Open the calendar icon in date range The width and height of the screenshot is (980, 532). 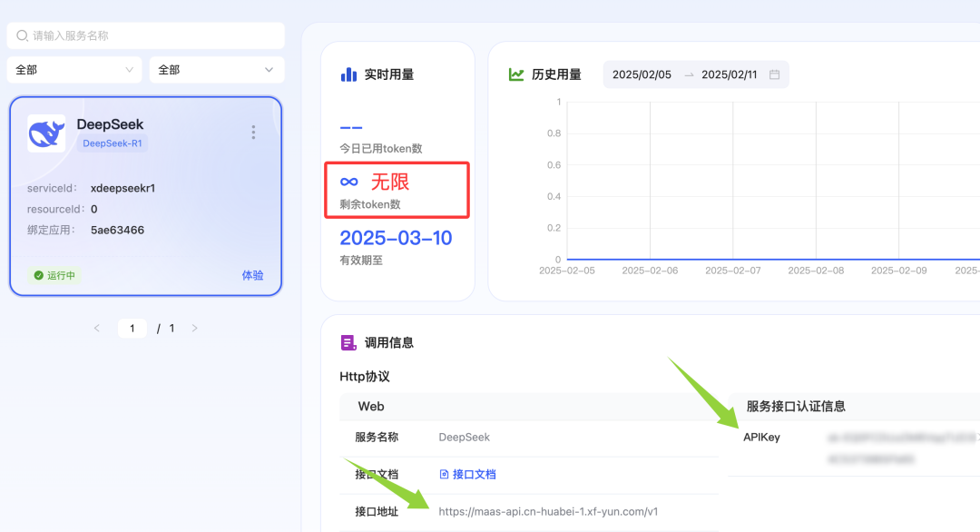point(774,74)
